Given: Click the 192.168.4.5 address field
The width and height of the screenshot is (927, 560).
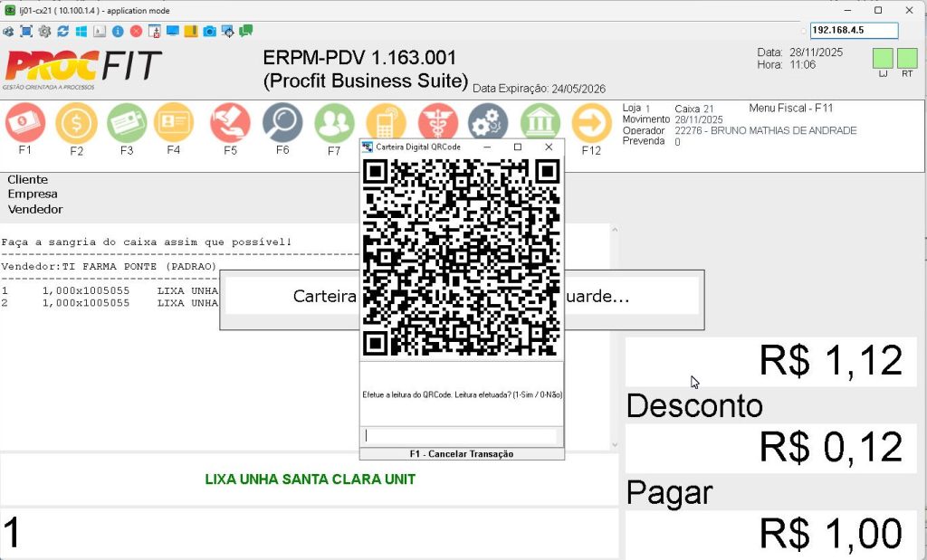Looking at the screenshot, I should click(853, 30).
